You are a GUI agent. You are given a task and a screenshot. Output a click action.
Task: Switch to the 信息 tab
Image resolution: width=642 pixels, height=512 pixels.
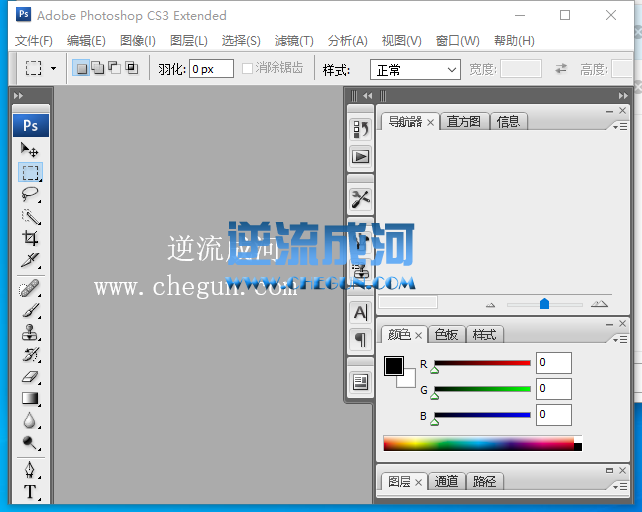tap(508, 122)
